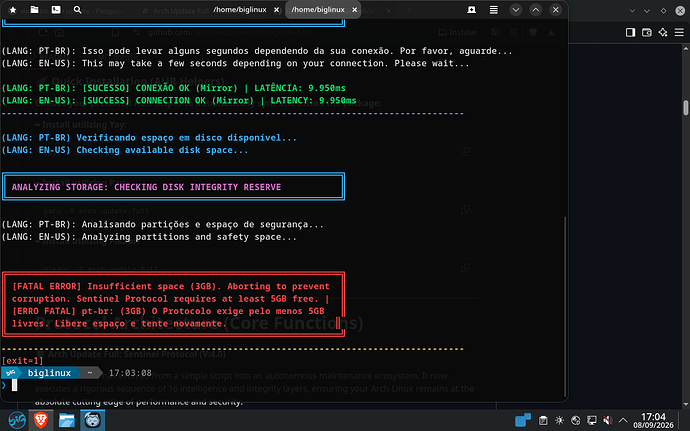Click the muted volume tray icon

[608, 420]
